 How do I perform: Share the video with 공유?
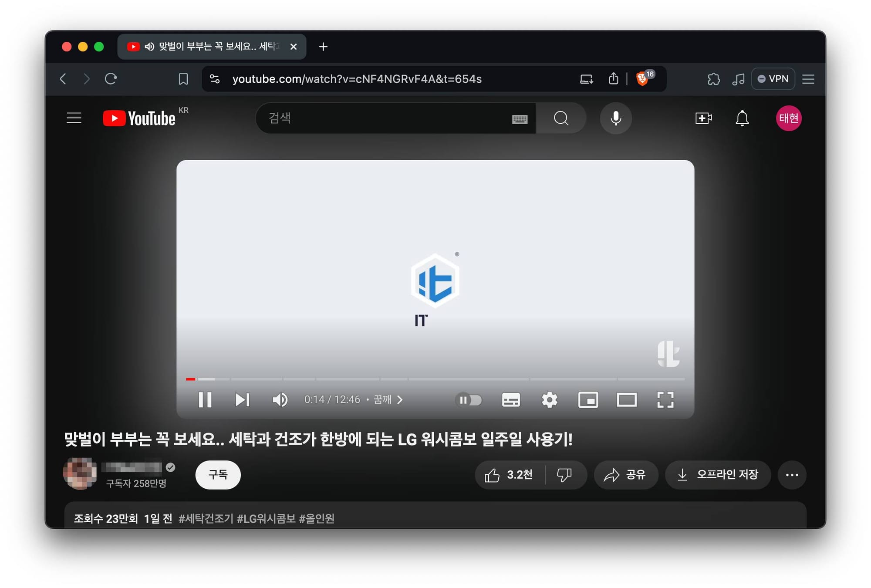point(625,475)
